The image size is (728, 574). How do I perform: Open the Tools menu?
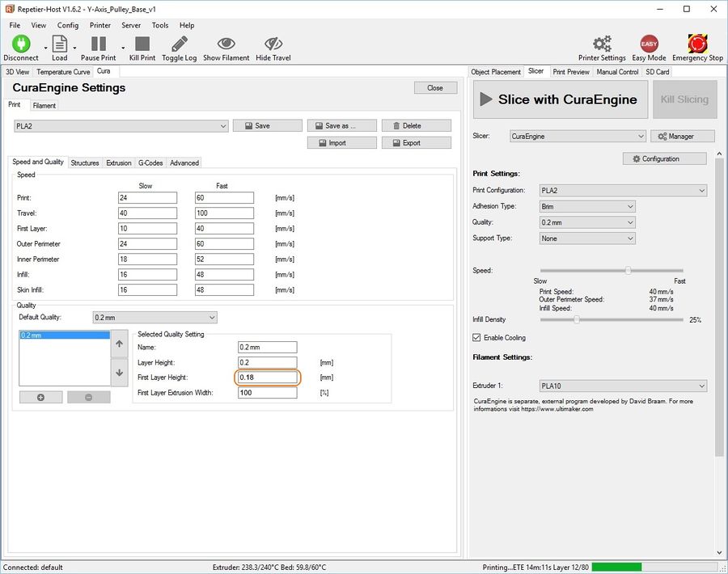pos(159,25)
